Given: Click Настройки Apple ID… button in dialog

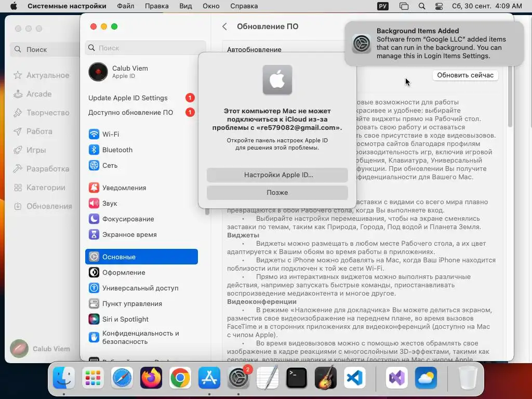Looking at the screenshot, I should (x=277, y=175).
